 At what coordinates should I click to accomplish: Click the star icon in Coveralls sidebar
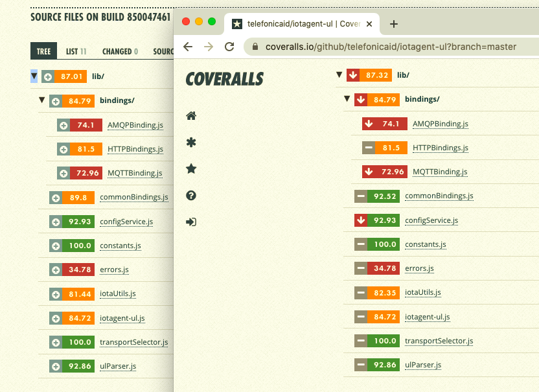(x=191, y=168)
